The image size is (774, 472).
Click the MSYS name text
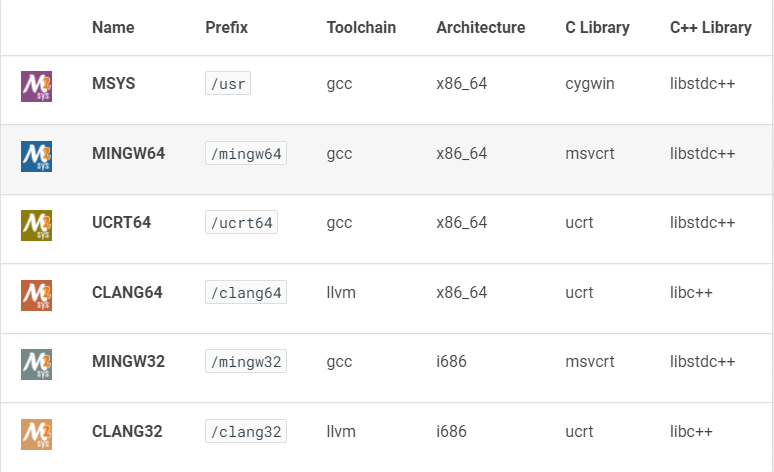pyautogui.click(x=114, y=83)
